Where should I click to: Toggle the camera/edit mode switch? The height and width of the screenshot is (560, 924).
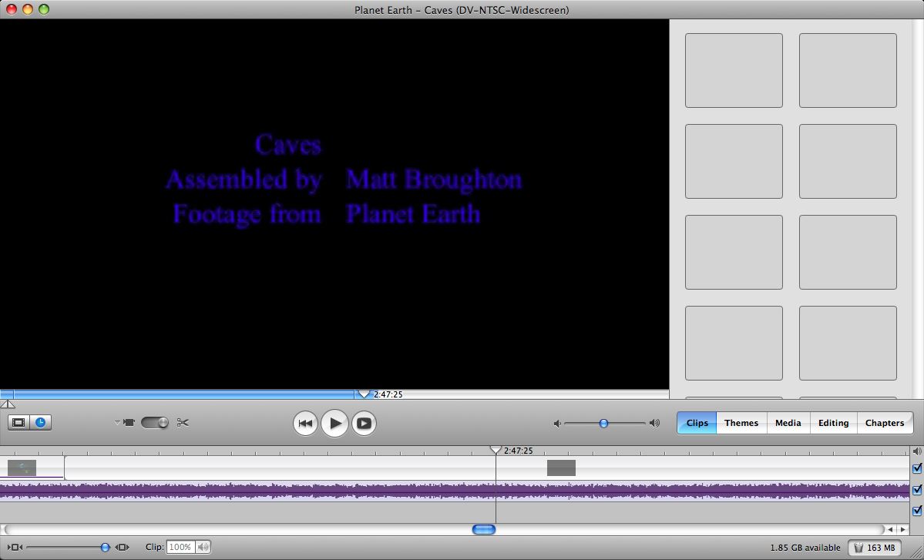click(x=155, y=423)
